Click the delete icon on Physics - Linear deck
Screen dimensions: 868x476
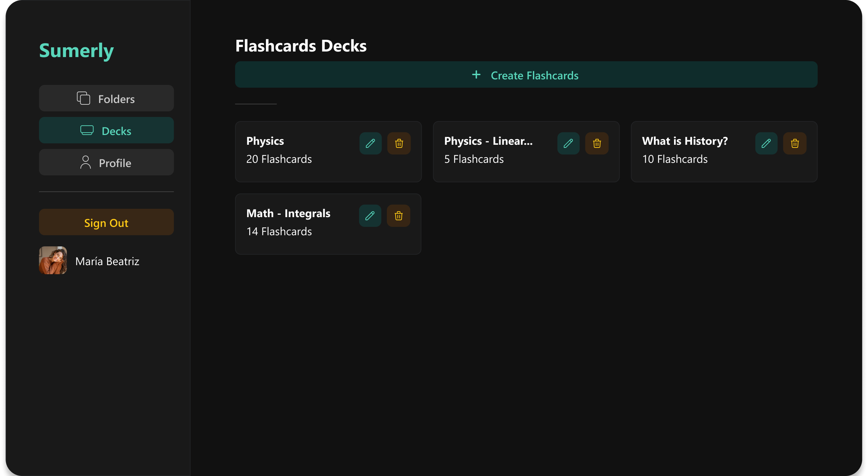point(597,143)
